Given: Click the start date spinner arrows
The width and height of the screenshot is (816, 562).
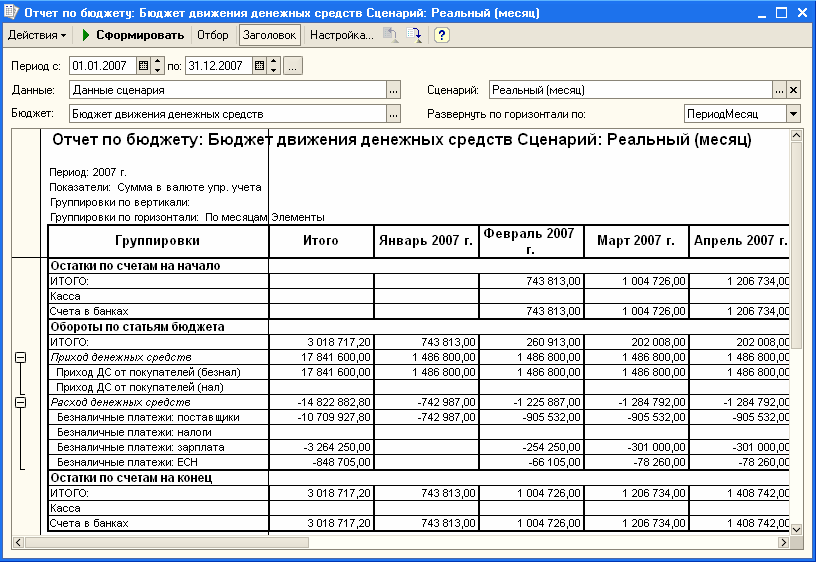Looking at the screenshot, I should (x=158, y=66).
